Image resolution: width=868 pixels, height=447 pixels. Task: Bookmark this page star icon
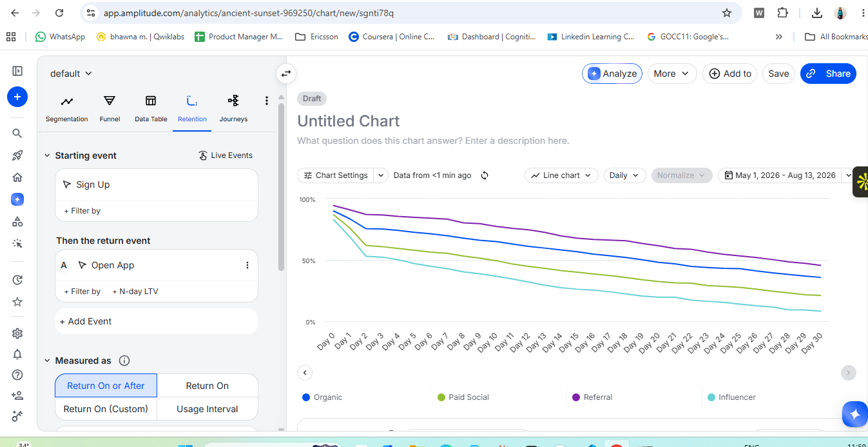[727, 13]
